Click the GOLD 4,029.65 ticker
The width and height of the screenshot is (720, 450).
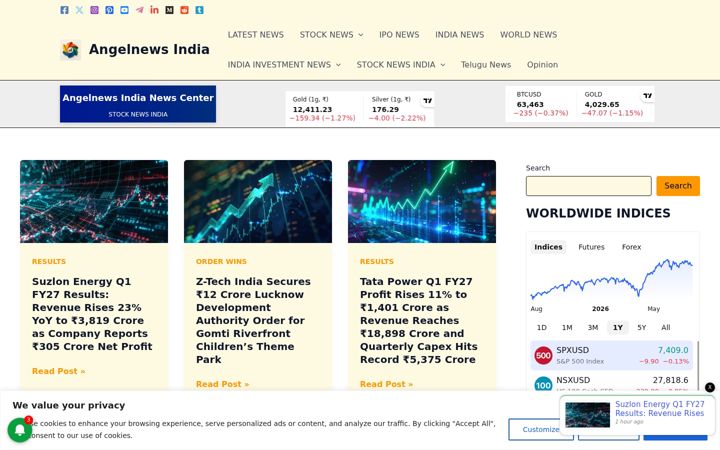click(x=612, y=104)
